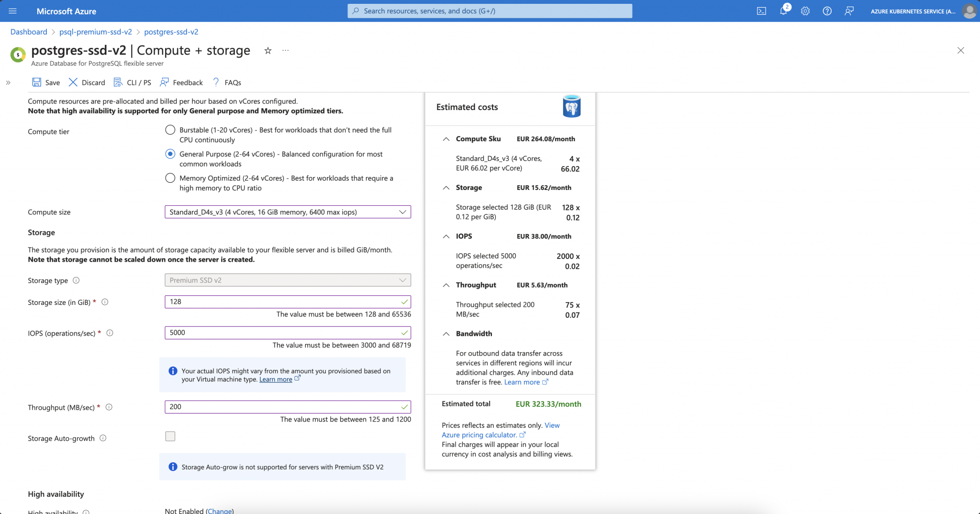This screenshot has height=514, width=980.
Task: Enable Storage Auto-growth
Action: (170, 436)
